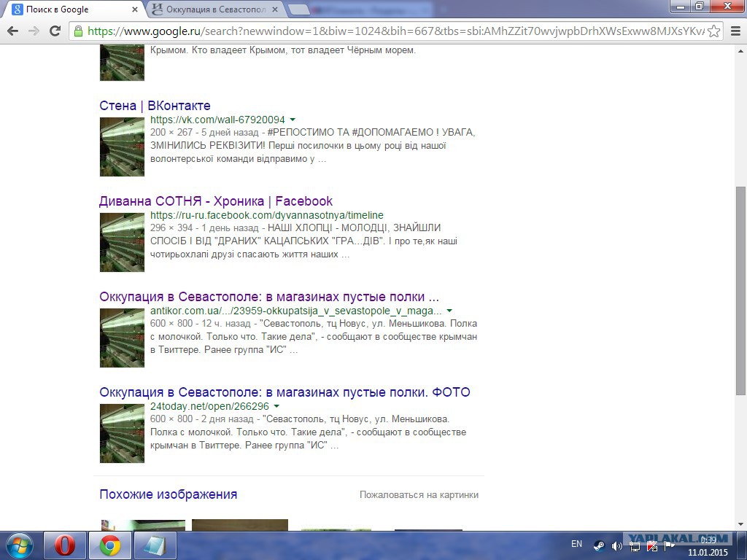This screenshot has width=747, height=560.
Task: Open the Action Center flag tray icon
Action: pos(670,545)
